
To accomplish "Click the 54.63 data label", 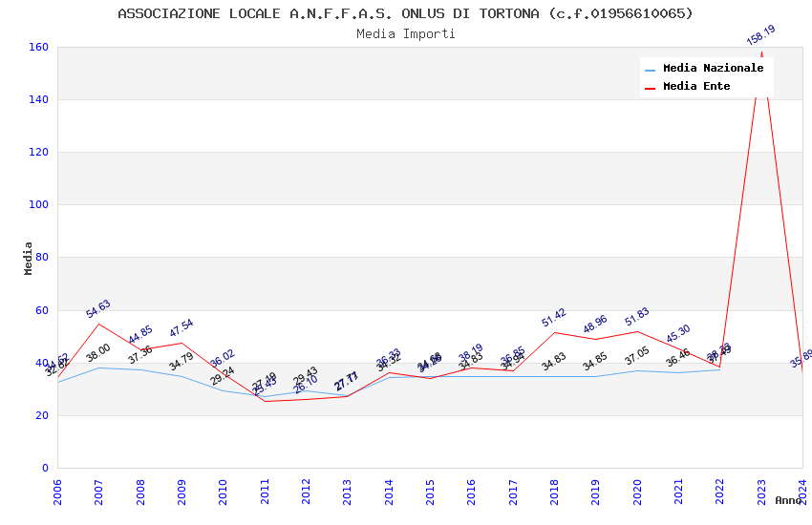I will point(97,308).
